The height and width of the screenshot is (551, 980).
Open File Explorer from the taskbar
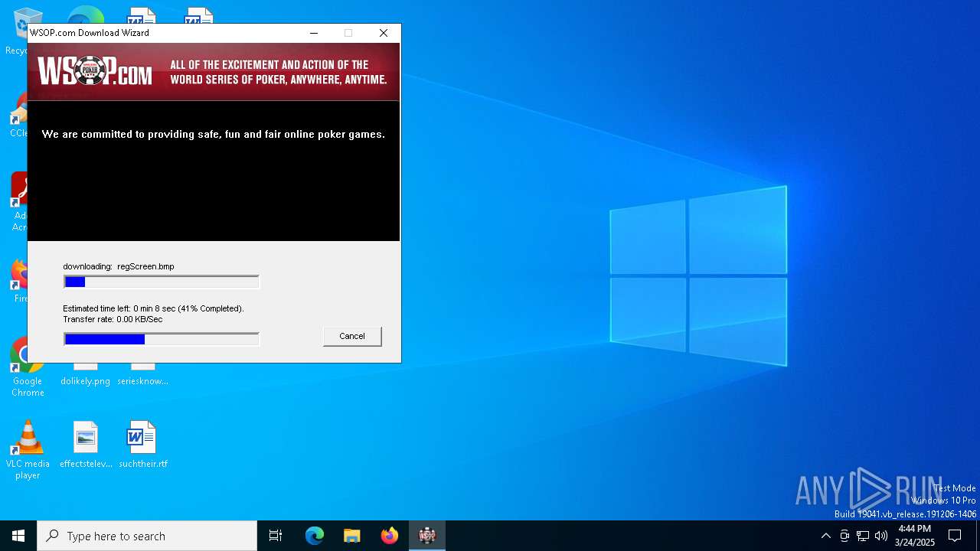coord(352,536)
